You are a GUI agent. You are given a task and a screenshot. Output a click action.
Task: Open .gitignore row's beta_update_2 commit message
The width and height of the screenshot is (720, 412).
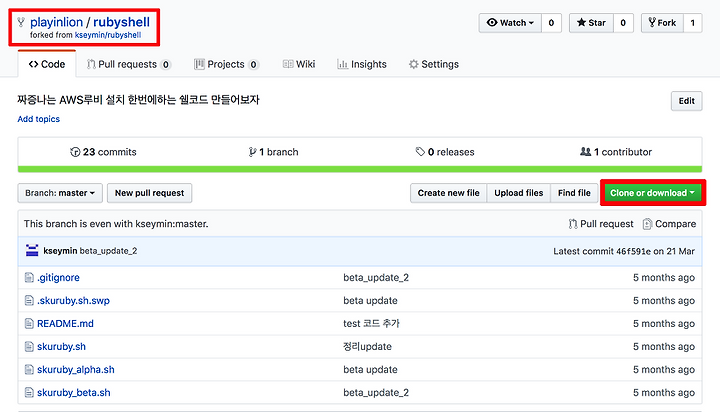pyautogui.click(x=376, y=277)
